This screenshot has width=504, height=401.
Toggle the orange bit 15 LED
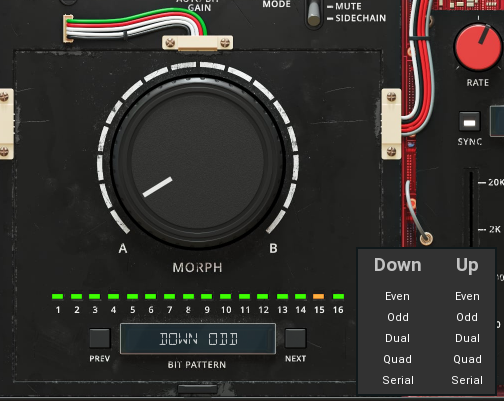tap(319, 296)
